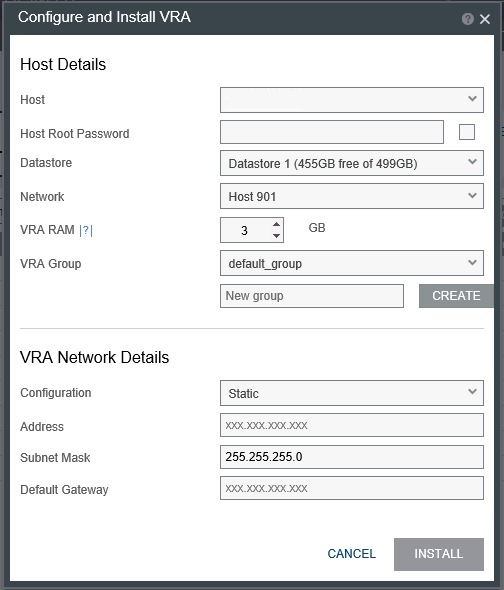Click the help question mark icon in title bar
Screen dimensions: 504x590
467,19
